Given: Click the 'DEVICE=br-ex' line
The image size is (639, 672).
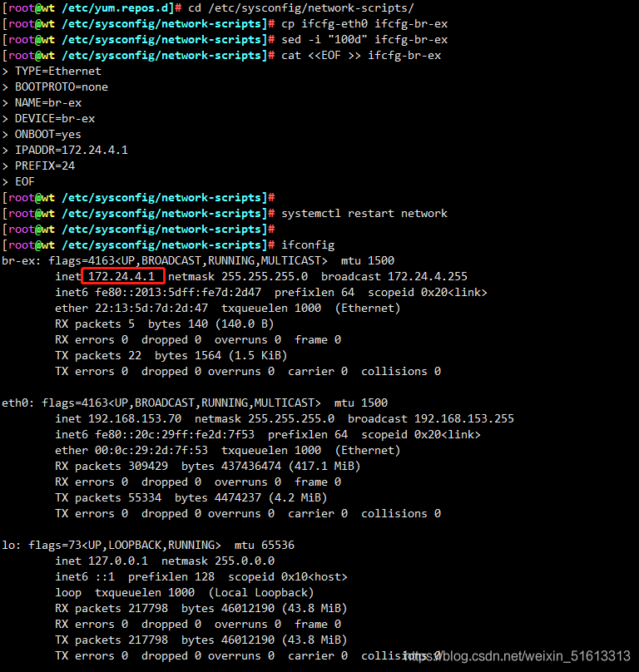Looking at the screenshot, I should pyautogui.click(x=55, y=119).
